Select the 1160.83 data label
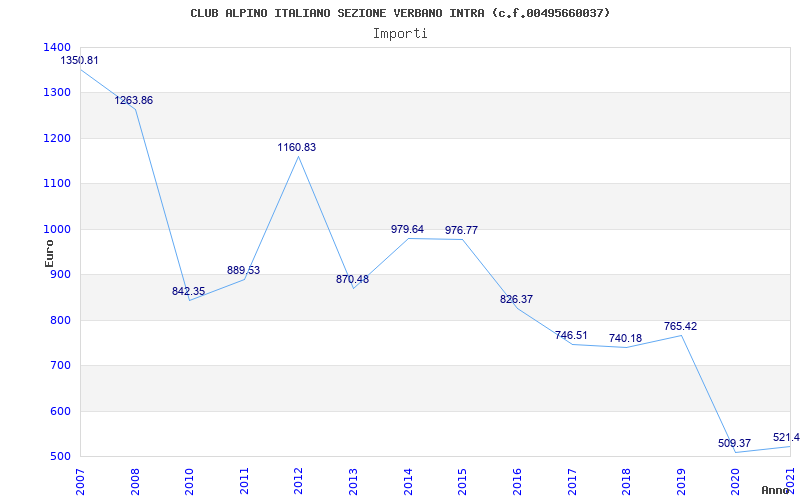The image size is (800, 500). pos(297,147)
